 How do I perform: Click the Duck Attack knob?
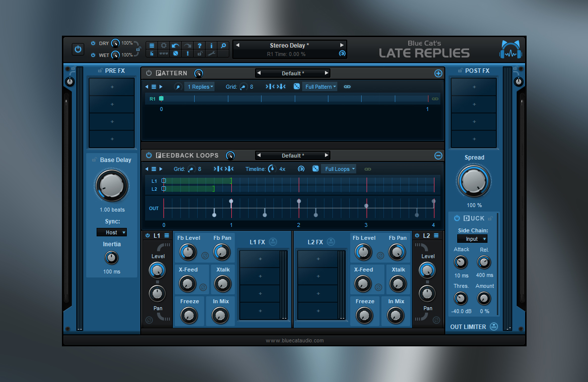point(461,262)
